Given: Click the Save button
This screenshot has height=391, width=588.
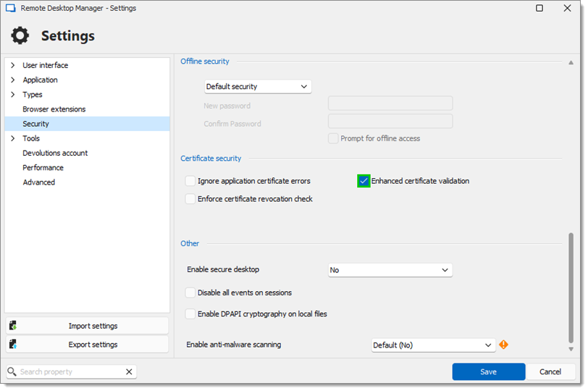Looking at the screenshot, I should tap(488, 371).
